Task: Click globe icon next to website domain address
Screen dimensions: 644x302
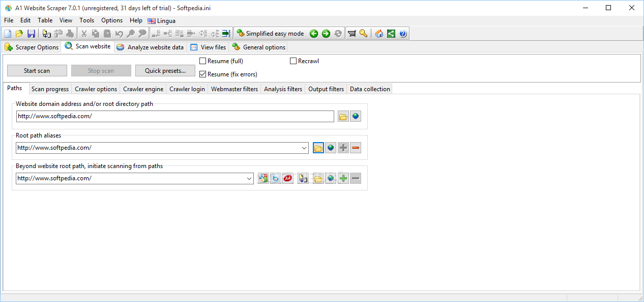Action: click(356, 117)
